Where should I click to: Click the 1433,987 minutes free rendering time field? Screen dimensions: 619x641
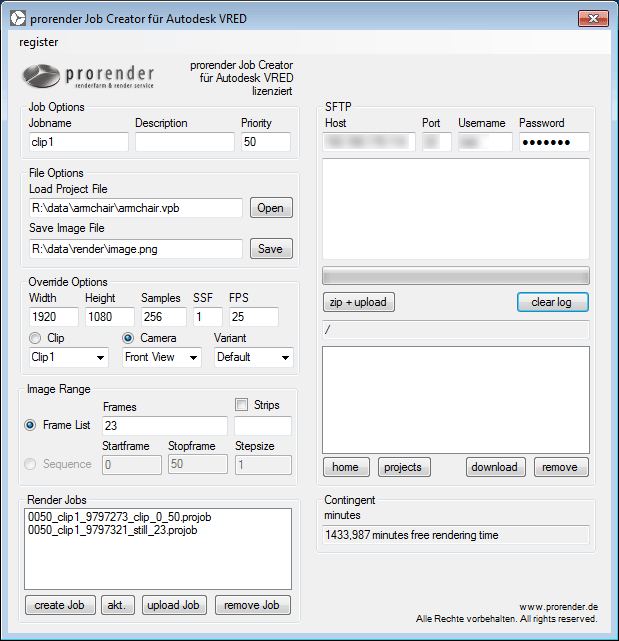(456, 535)
